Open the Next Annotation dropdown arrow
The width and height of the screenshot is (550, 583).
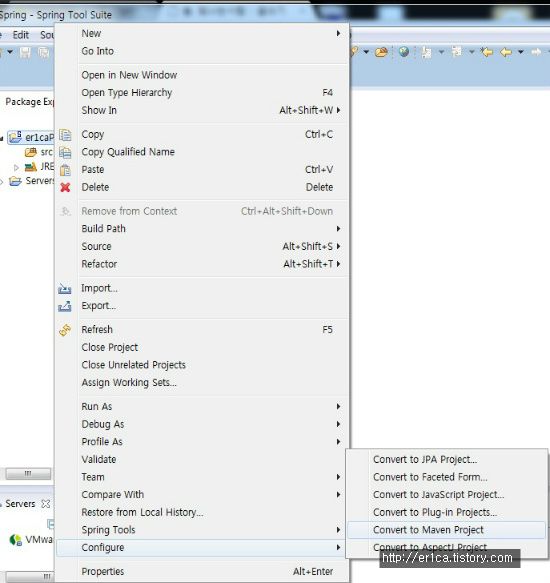[441, 52]
